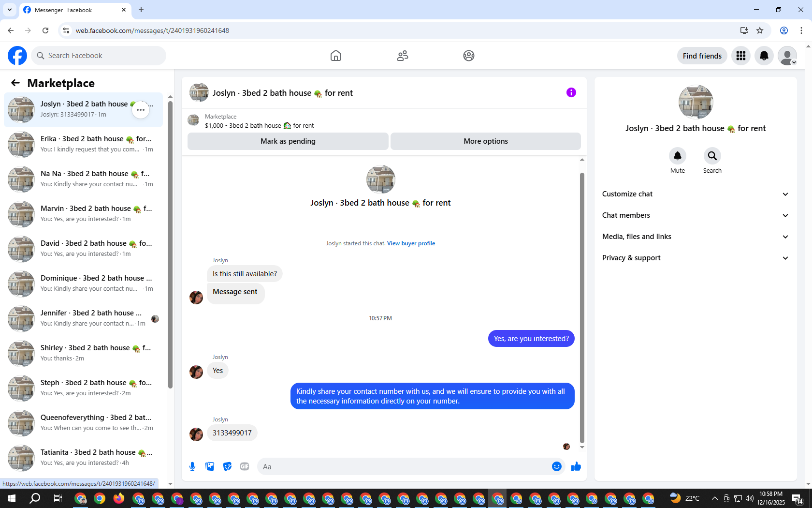
Task: Click Find friends button
Action: click(x=702, y=56)
